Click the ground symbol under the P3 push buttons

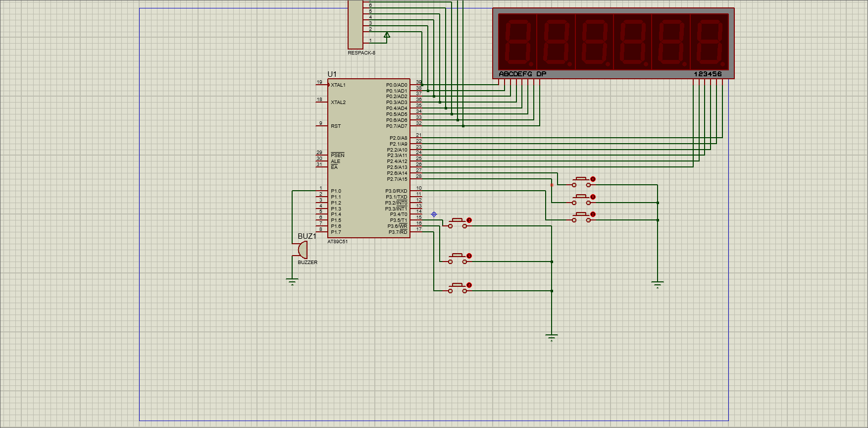(x=552, y=338)
